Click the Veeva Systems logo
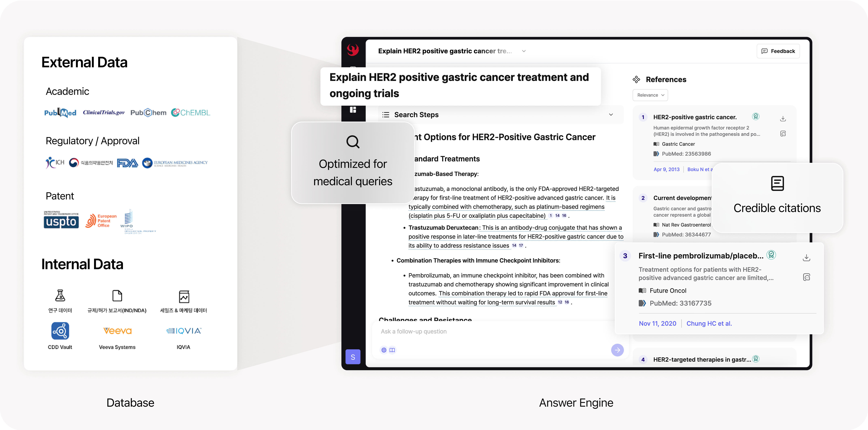 click(x=117, y=331)
